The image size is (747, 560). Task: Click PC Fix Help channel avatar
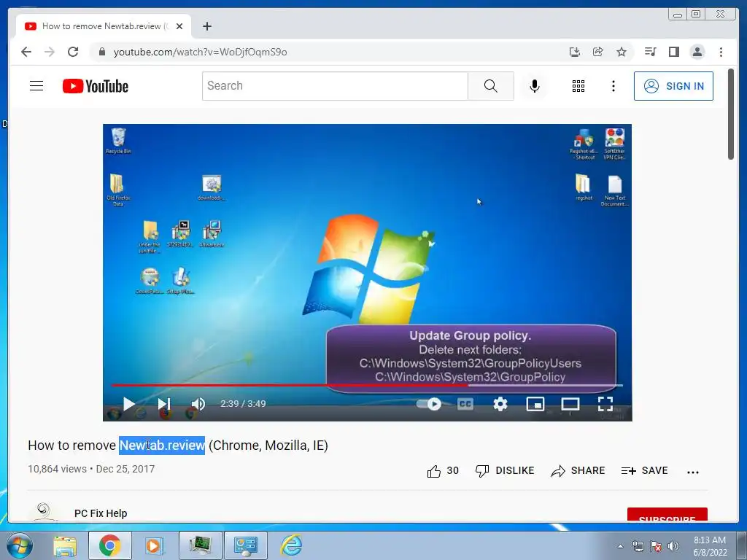(x=43, y=513)
